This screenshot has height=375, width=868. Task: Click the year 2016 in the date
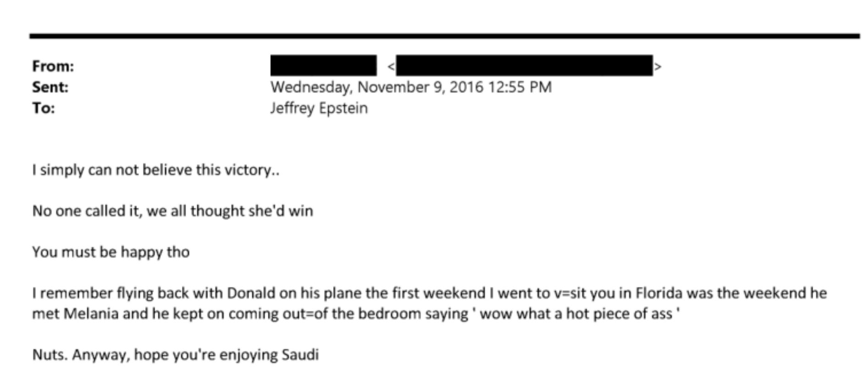[x=466, y=87]
